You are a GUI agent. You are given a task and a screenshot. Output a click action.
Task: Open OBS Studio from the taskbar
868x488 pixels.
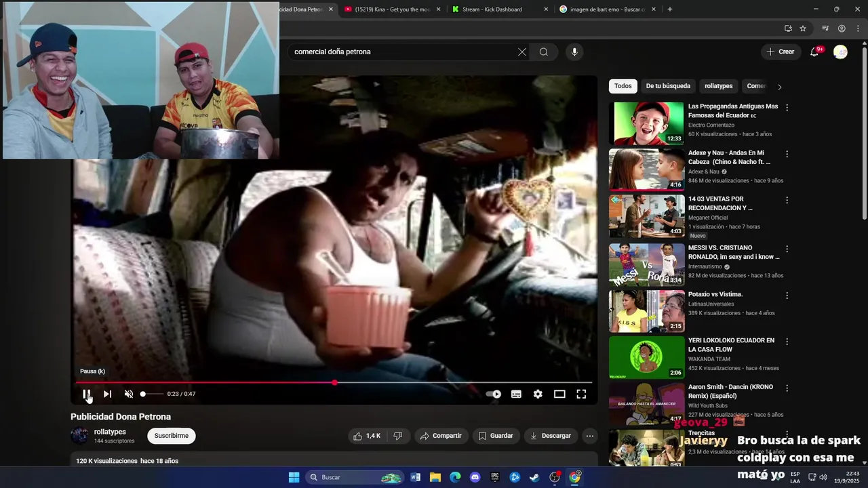(555, 477)
